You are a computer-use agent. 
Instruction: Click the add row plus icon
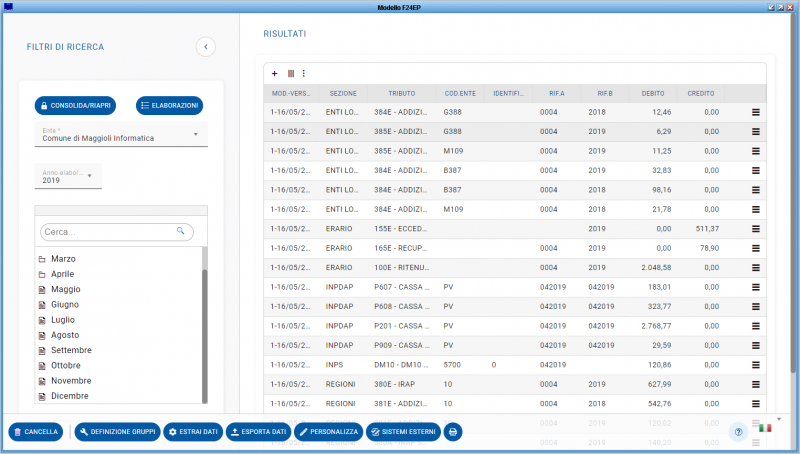pyautogui.click(x=275, y=73)
